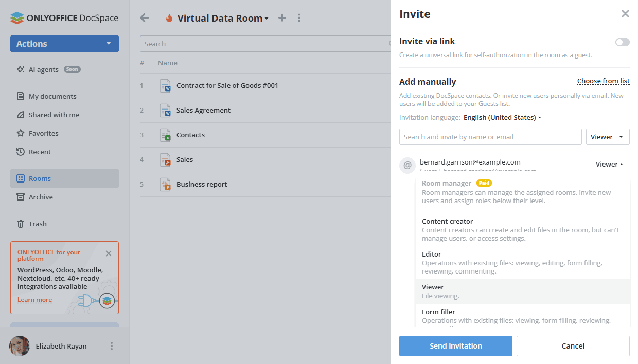Click the Send invitation button
638x364 pixels.
[x=455, y=345]
